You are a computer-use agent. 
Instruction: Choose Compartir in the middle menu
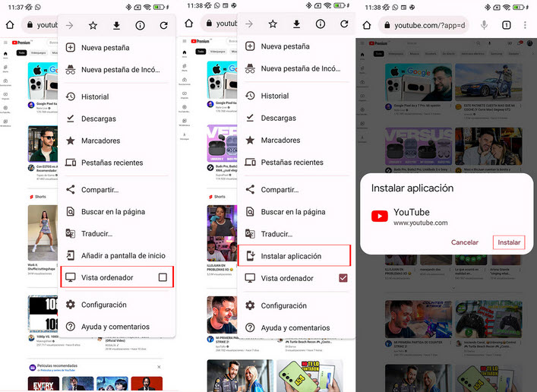296,189
